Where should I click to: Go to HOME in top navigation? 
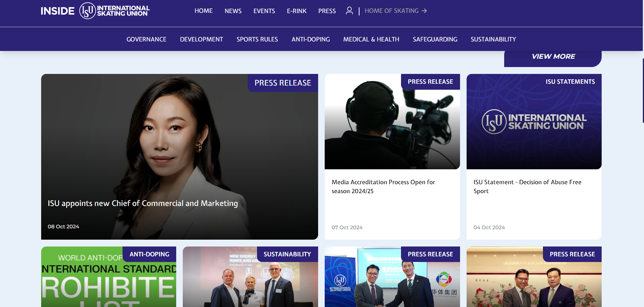(204, 11)
